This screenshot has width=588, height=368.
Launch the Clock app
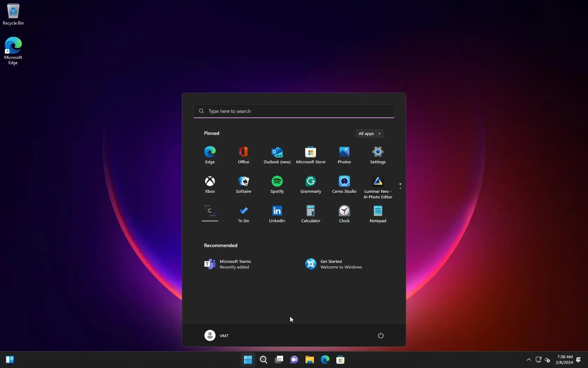coord(344,214)
